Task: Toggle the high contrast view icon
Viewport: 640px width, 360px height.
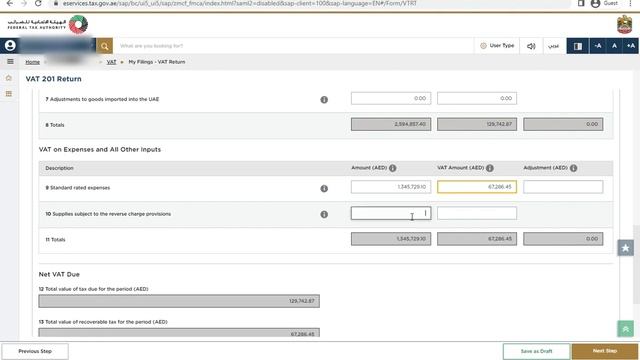Action: tap(578, 46)
